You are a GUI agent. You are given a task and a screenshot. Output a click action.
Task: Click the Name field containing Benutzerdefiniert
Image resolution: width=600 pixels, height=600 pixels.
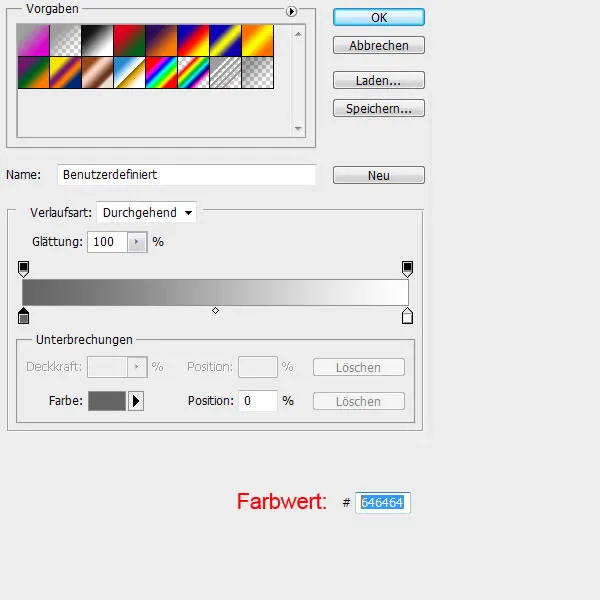[x=187, y=175]
